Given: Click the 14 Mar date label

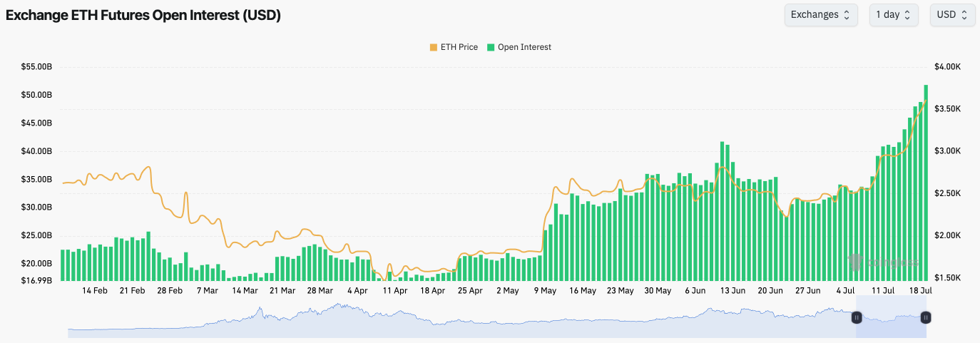Looking at the screenshot, I should point(245,291).
